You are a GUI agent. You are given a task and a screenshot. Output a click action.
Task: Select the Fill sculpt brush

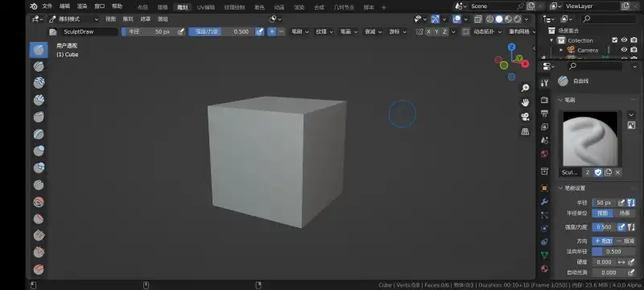pyautogui.click(x=39, y=235)
